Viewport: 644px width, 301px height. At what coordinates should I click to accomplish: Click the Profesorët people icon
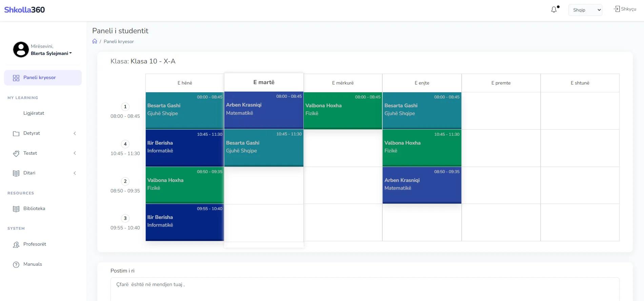coord(16,245)
